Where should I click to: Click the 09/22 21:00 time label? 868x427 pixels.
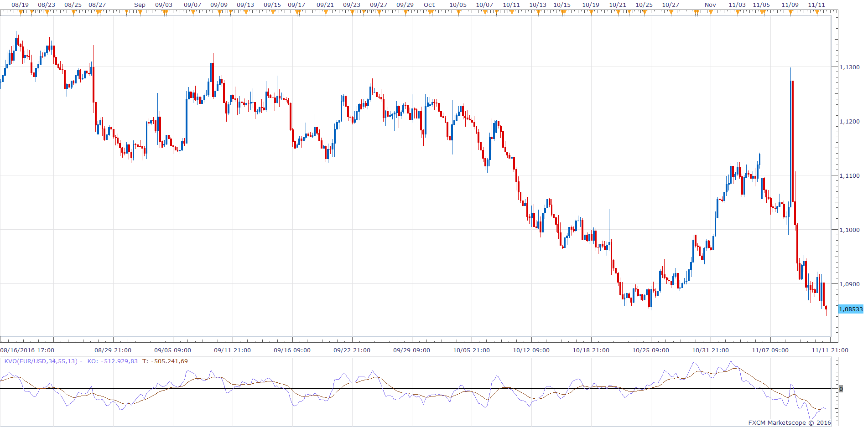tap(352, 350)
